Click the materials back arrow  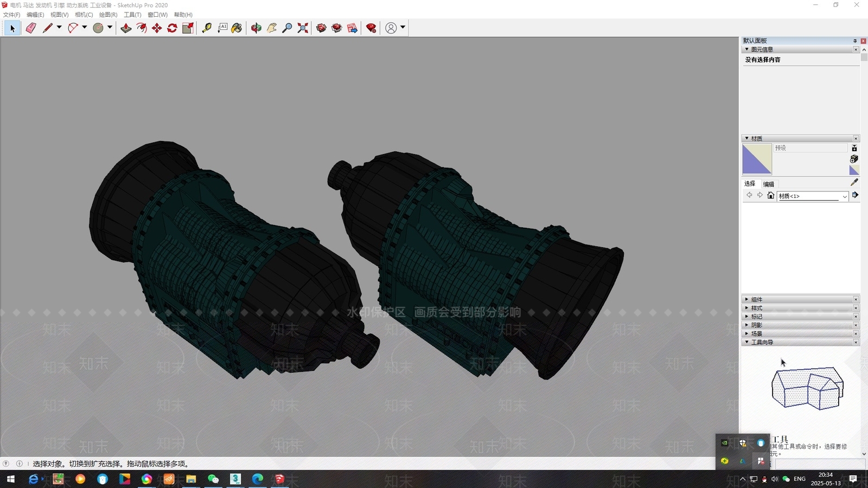pos(749,195)
